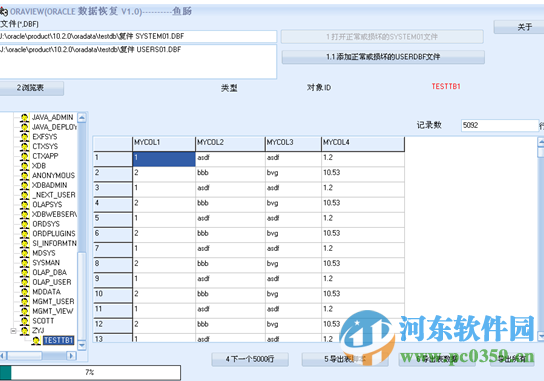The image size is (544, 381).
Task: Click the ZYJ user icon
Action: pos(24,331)
